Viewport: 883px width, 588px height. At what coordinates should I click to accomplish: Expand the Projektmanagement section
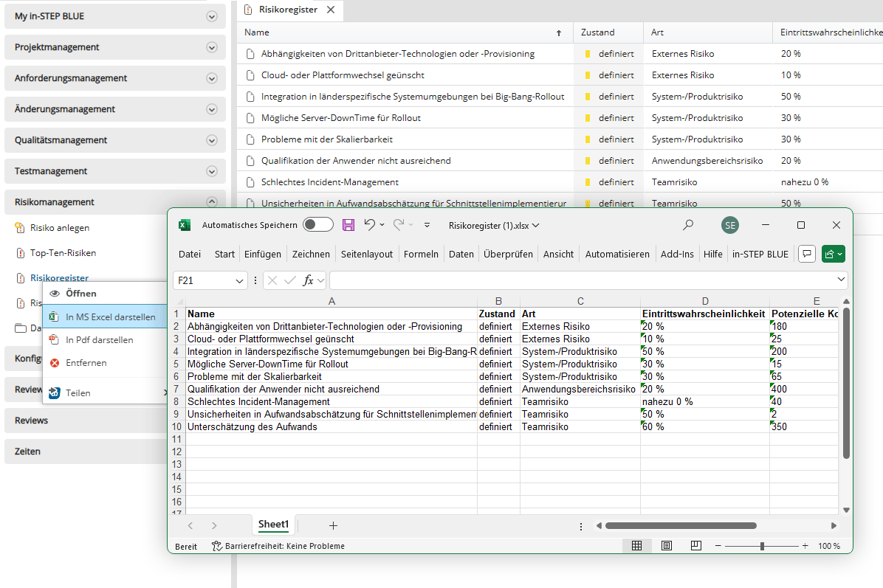click(212, 47)
